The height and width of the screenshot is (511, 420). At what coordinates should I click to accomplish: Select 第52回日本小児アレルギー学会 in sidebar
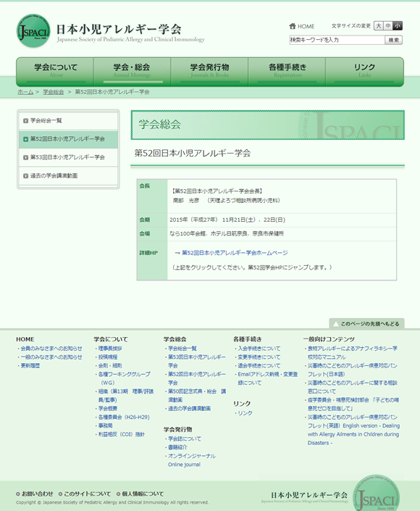68,139
